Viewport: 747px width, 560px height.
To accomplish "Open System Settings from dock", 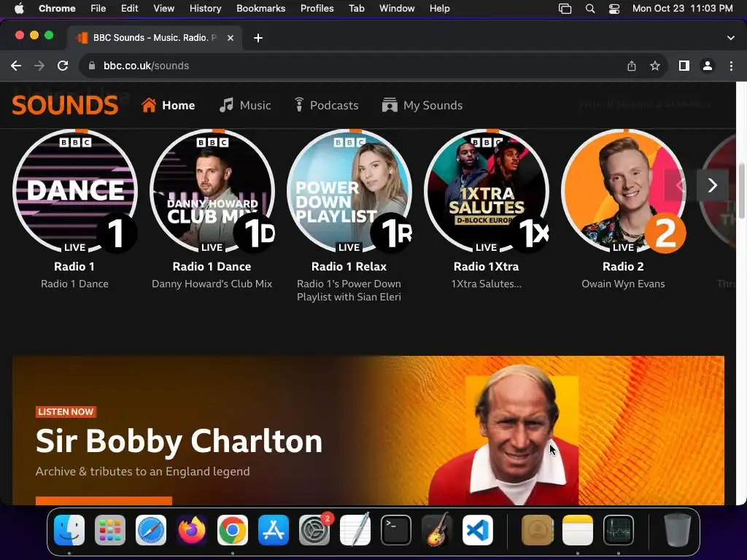I will click(314, 530).
